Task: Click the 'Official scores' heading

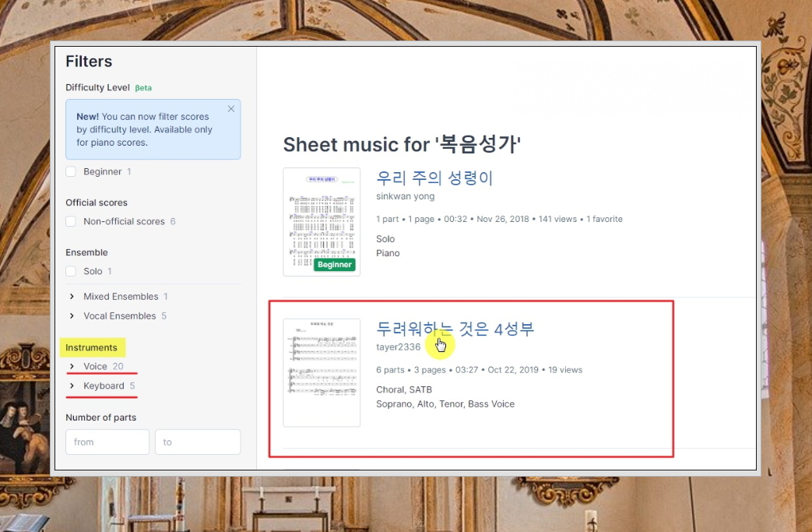Action: tap(97, 203)
